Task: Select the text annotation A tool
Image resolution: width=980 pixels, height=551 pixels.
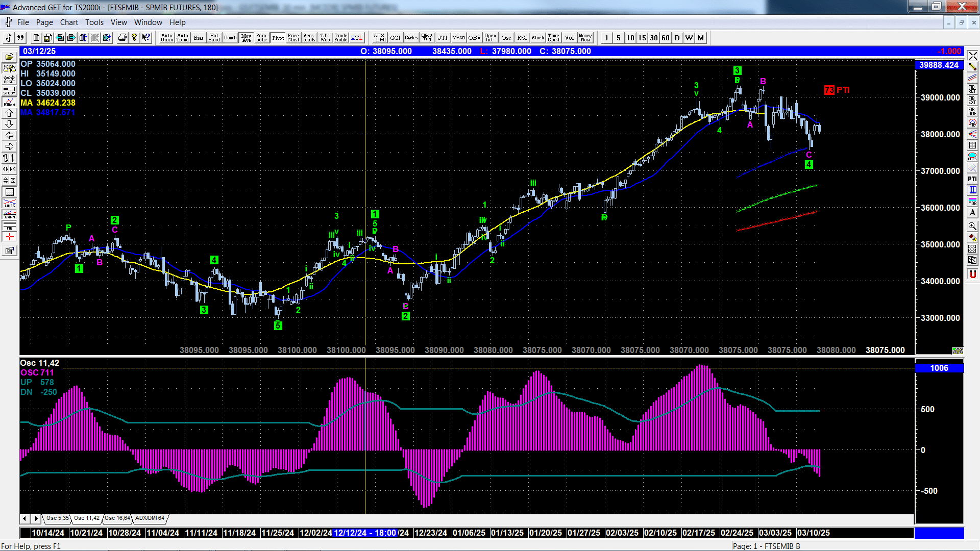Action: 972,213
